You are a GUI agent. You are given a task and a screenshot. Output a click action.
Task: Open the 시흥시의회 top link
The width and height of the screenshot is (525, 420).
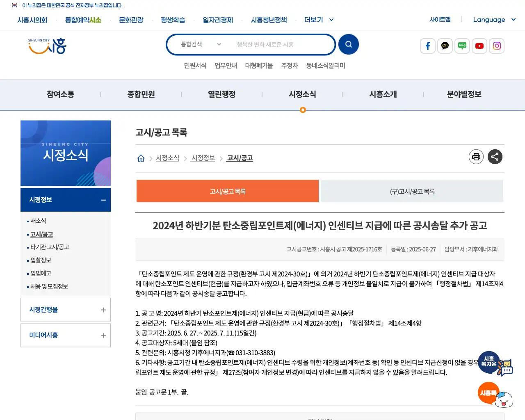point(32,20)
